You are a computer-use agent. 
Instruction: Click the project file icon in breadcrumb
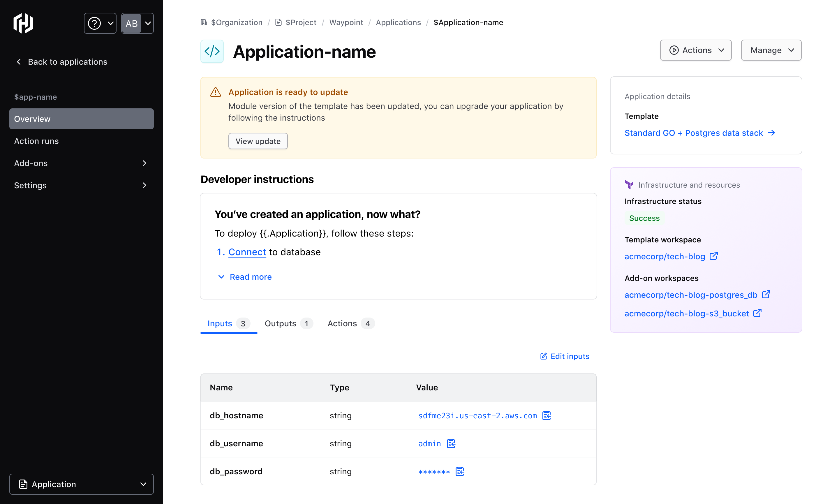[279, 22]
